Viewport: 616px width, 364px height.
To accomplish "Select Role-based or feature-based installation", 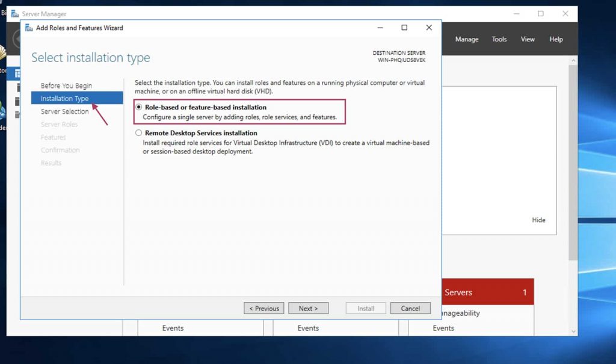I will 139,107.
